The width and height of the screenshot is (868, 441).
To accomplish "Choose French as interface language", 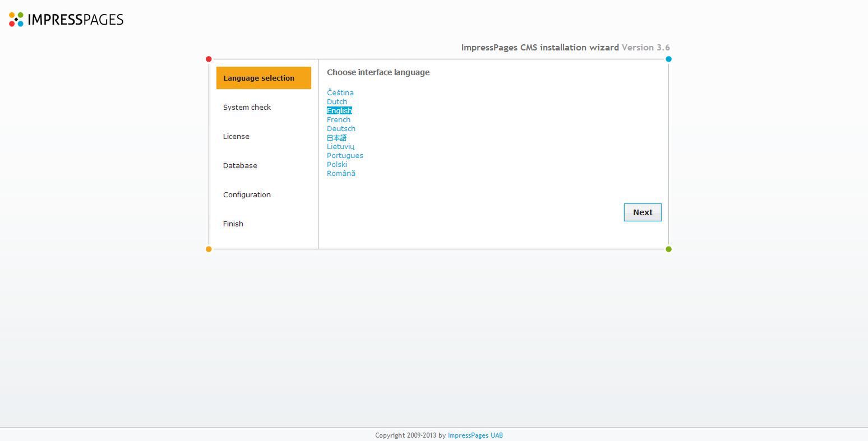I will tap(339, 119).
